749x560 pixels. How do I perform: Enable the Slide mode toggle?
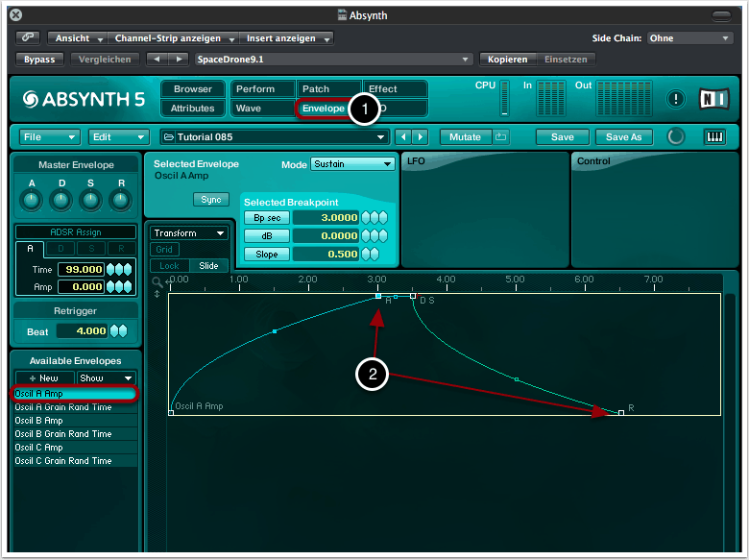point(208,265)
